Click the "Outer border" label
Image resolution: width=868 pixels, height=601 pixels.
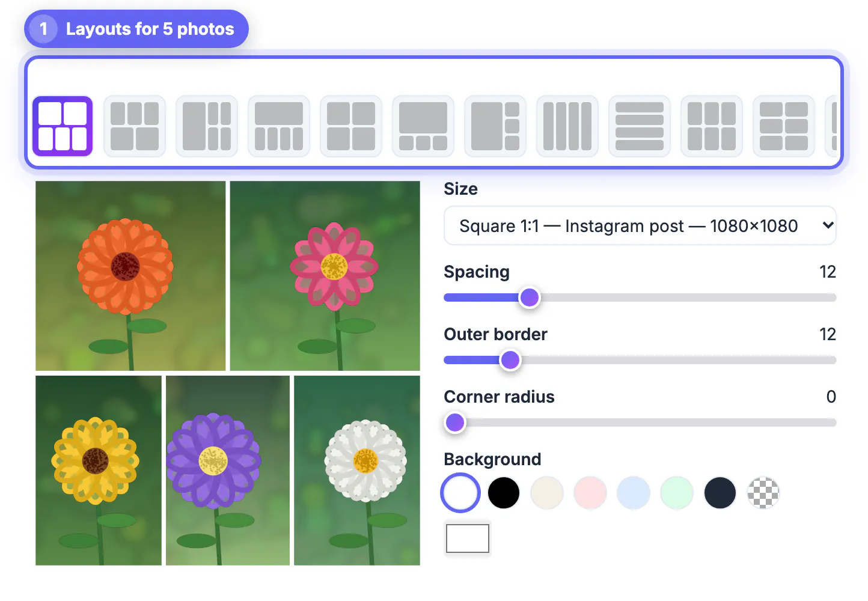(x=496, y=334)
